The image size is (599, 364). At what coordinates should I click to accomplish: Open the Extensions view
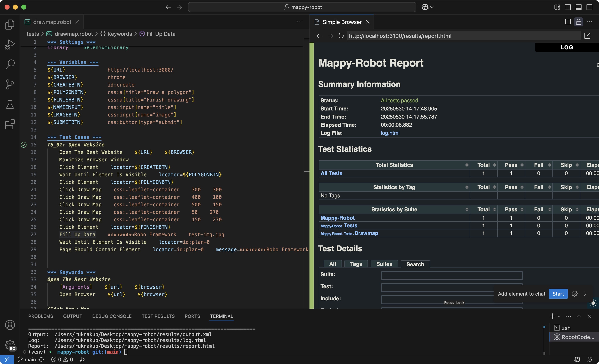tap(10, 125)
